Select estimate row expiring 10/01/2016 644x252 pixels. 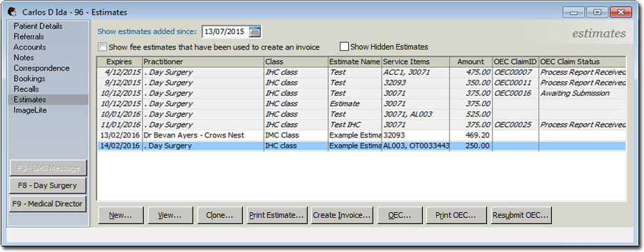[x=361, y=114]
